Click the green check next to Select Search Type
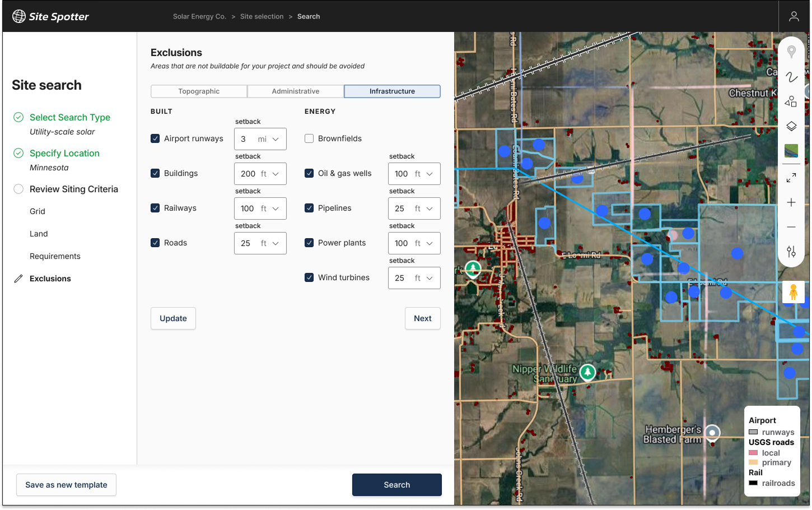Screen dimensions: 812x510 (18, 117)
